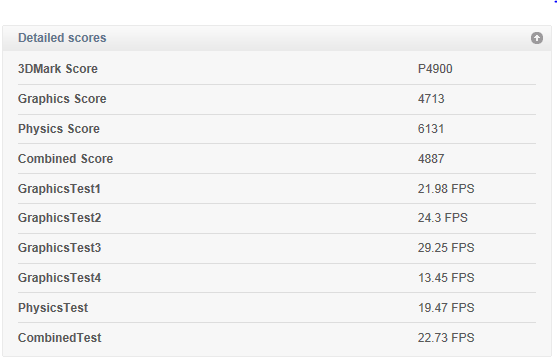Viewport: 557px width, 360px height.
Task: Click the P4900 score value
Action: tap(435, 69)
